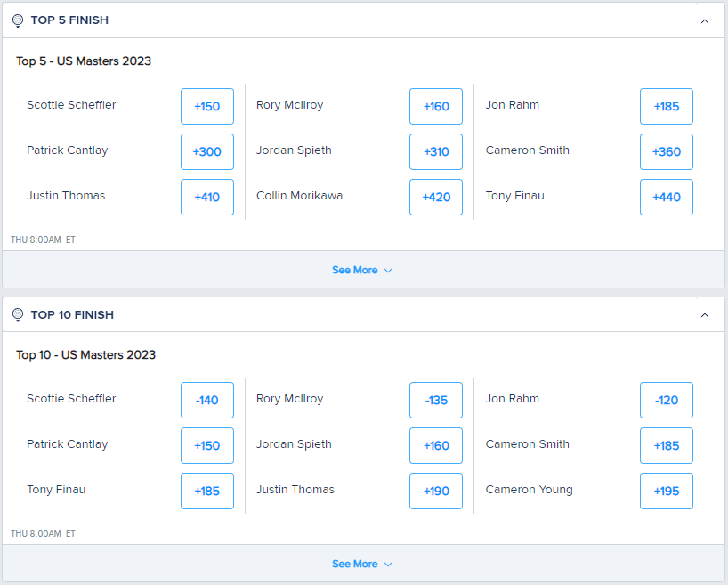Click THU 8:00AM ET under Top 10 market
The height and width of the screenshot is (585, 728).
coord(43,533)
